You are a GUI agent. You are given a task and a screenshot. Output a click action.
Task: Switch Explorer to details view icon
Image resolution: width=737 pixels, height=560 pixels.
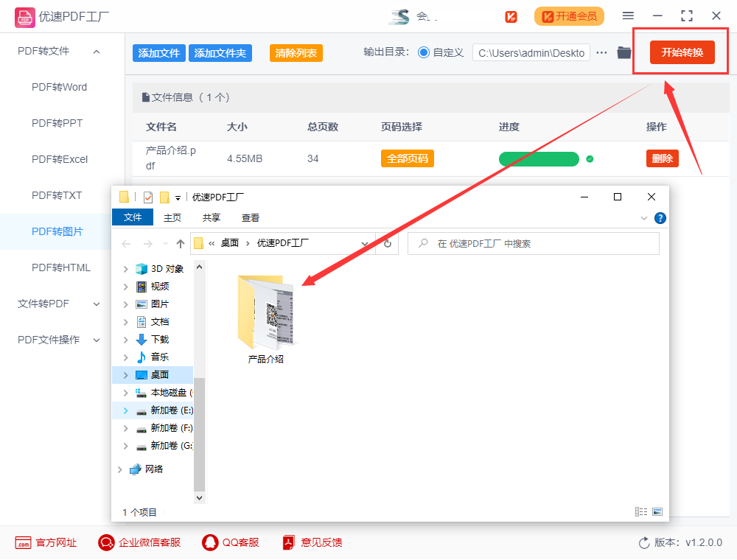[641, 511]
